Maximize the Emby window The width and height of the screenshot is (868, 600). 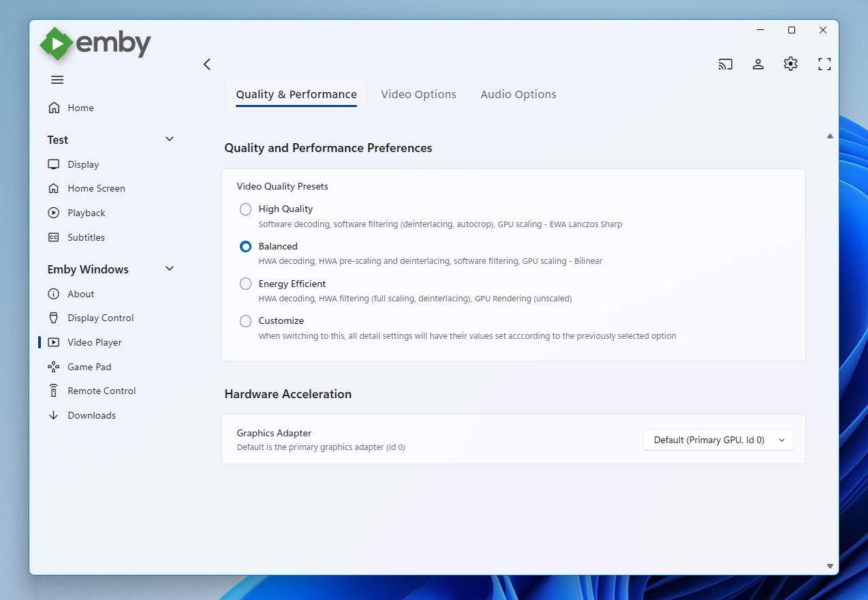click(792, 30)
